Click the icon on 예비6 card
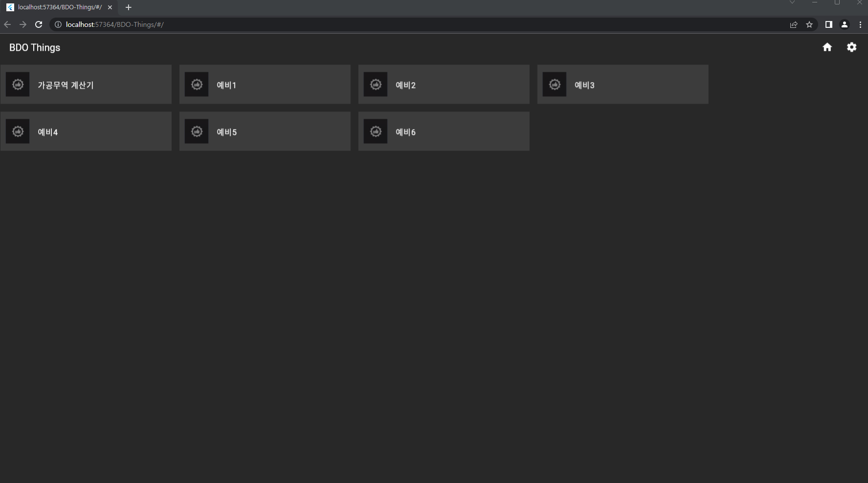868x483 pixels. click(x=375, y=131)
